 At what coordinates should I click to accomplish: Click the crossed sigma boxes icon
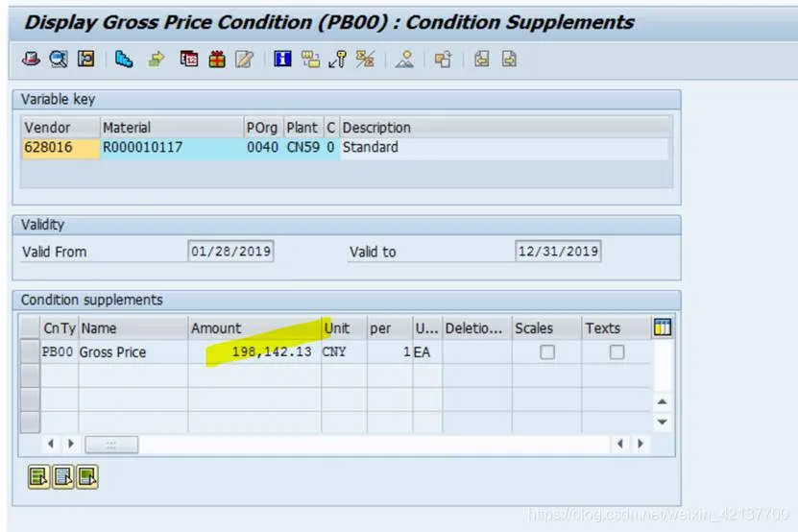click(x=365, y=59)
